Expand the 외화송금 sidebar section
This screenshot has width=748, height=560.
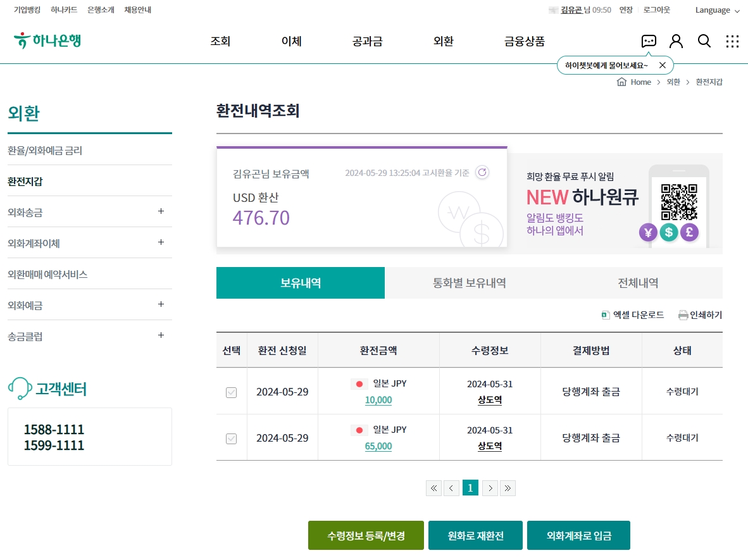(x=161, y=211)
